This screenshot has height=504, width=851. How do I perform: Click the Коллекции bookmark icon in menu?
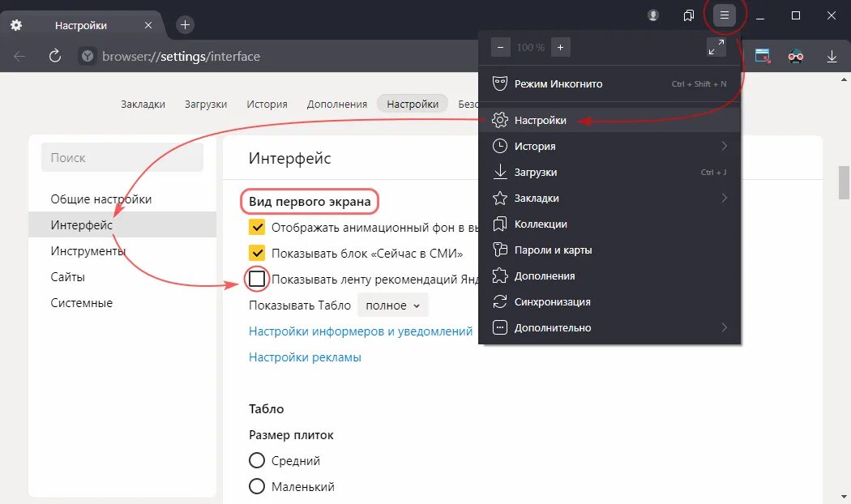click(x=500, y=224)
